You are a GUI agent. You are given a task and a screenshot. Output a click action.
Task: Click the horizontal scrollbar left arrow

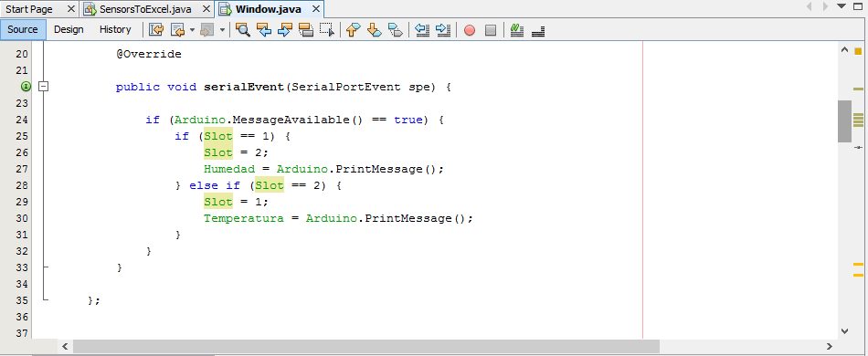click(65, 347)
